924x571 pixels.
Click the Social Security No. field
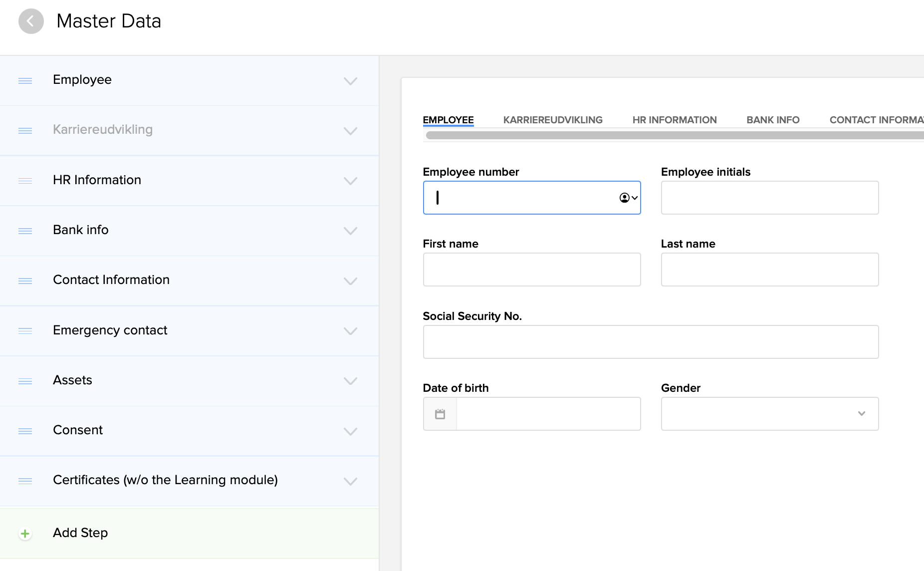click(x=650, y=342)
